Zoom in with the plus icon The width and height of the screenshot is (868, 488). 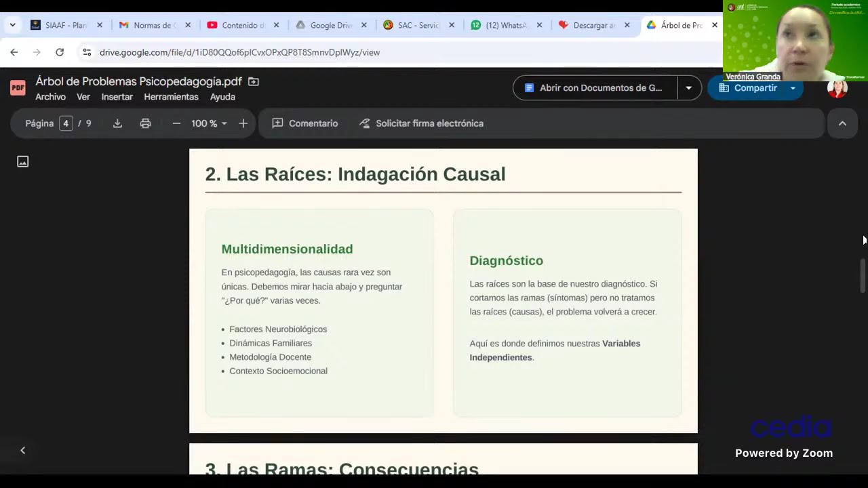tap(243, 123)
